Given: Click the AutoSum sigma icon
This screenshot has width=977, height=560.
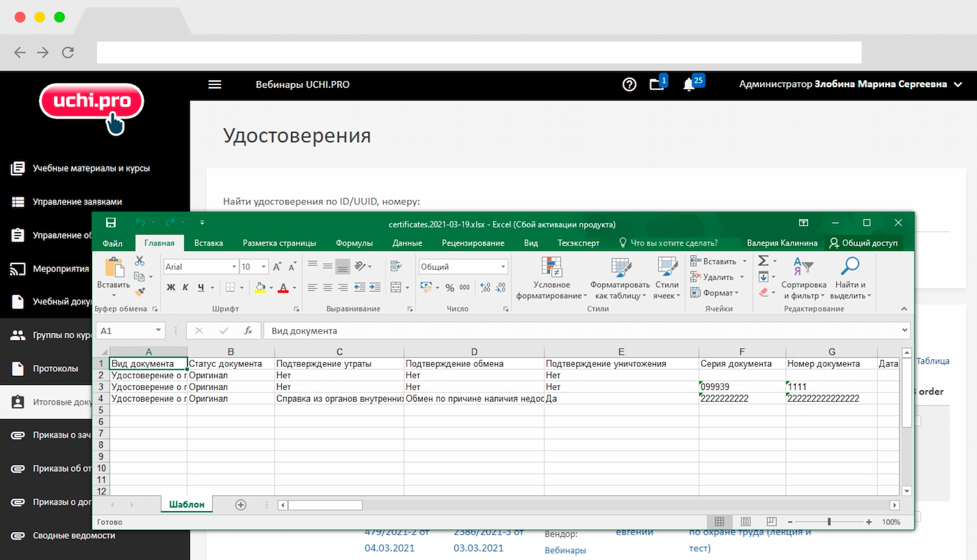Looking at the screenshot, I should (x=763, y=261).
